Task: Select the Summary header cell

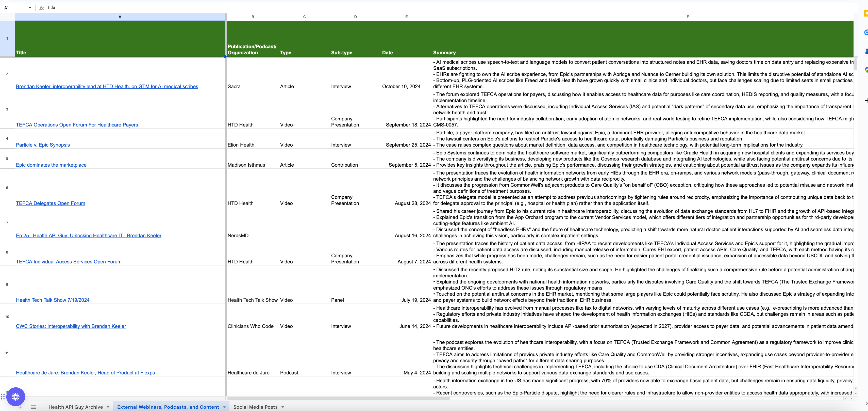Action: click(643, 39)
